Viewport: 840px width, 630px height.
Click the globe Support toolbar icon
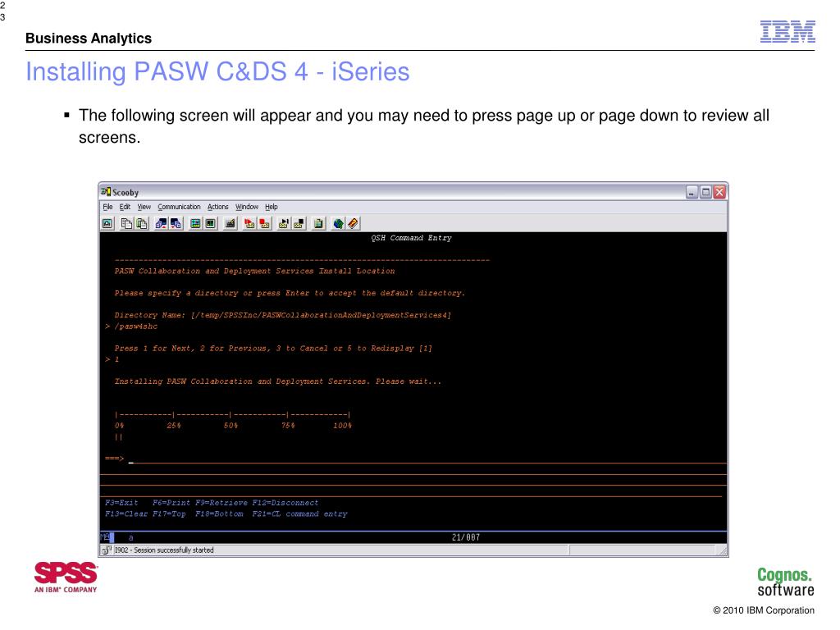338,224
